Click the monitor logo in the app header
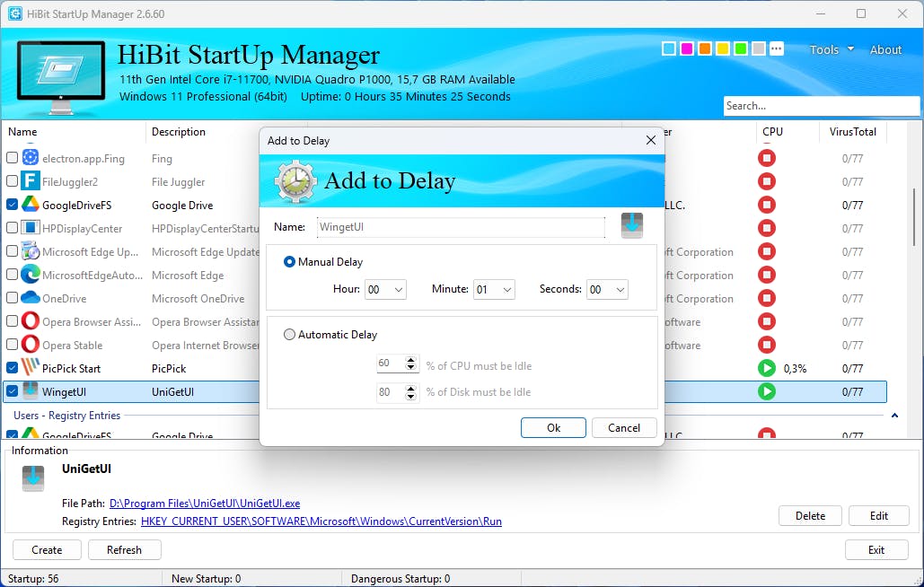The width and height of the screenshot is (924, 587). click(x=61, y=77)
